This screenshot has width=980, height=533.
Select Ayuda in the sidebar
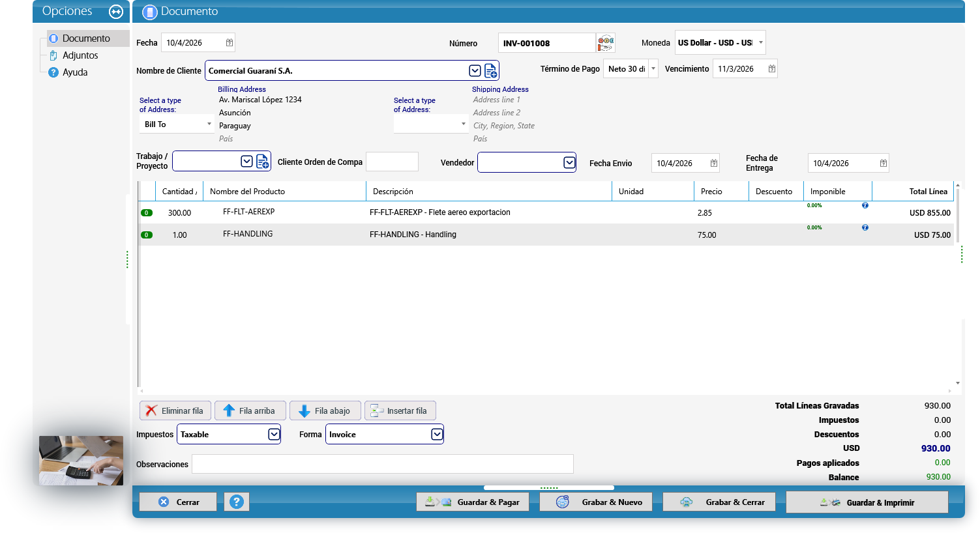[75, 72]
